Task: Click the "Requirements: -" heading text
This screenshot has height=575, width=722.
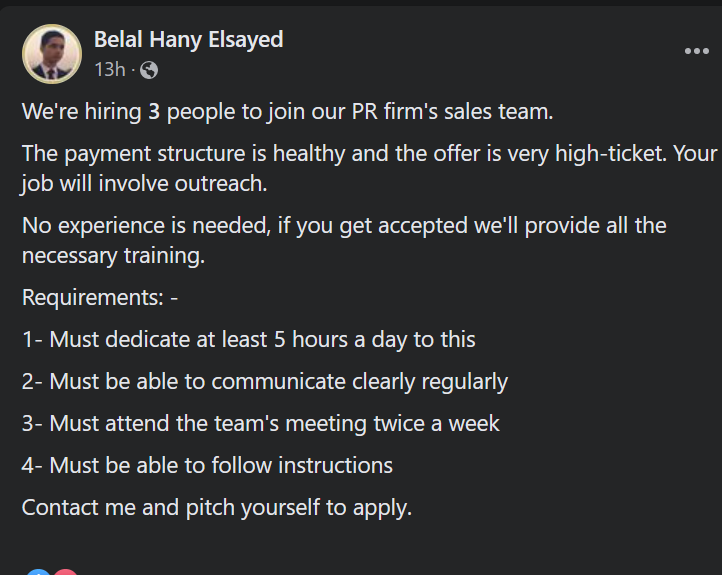Action: 100,297
